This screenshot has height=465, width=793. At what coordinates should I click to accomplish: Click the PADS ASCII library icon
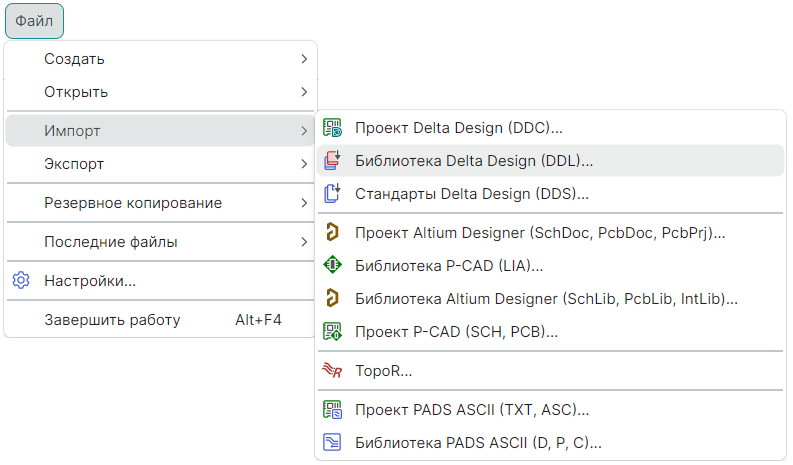tap(333, 442)
